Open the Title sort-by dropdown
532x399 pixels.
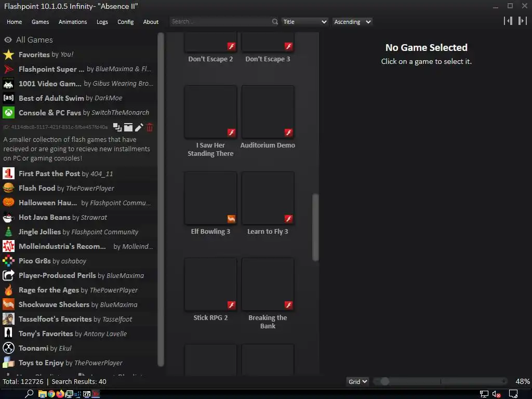point(304,22)
